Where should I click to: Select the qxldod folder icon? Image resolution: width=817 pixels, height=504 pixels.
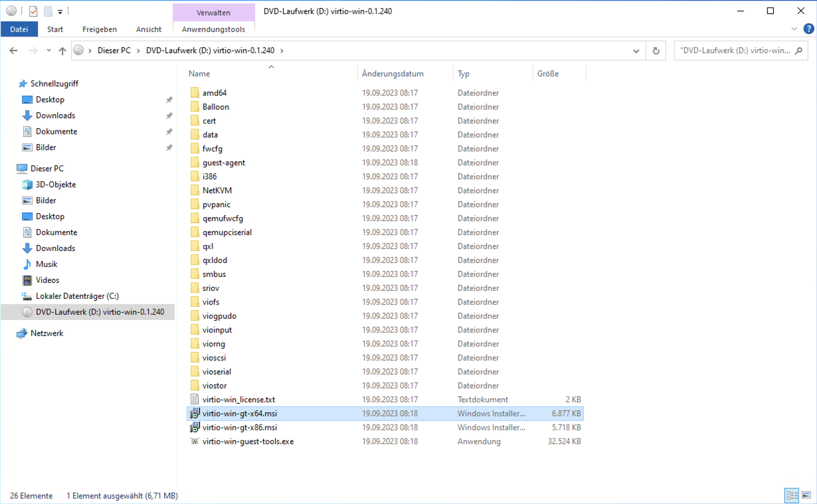click(x=195, y=260)
